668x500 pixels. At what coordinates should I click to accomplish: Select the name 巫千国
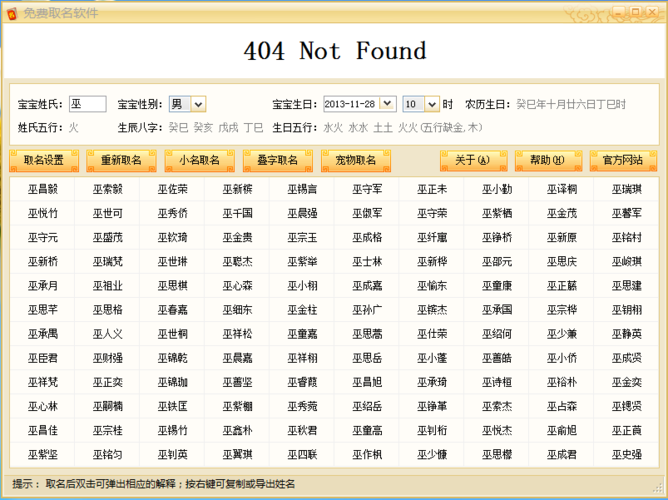[x=237, y=213]
